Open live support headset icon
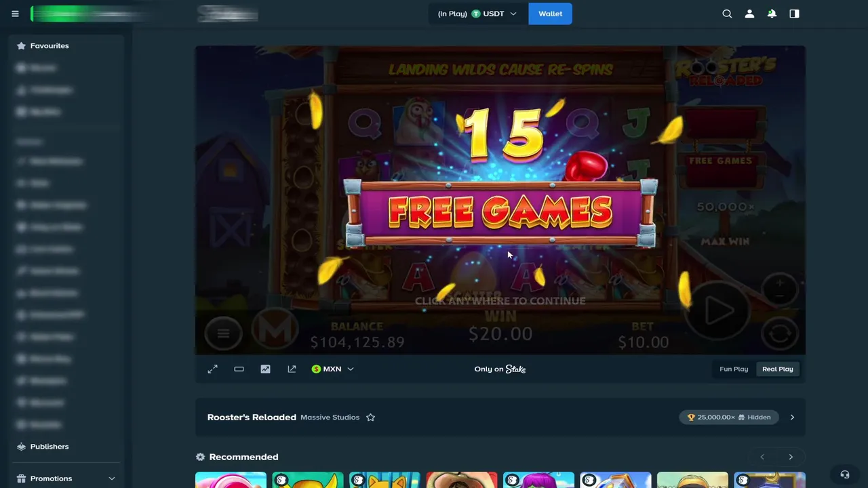 click(844, 474)
